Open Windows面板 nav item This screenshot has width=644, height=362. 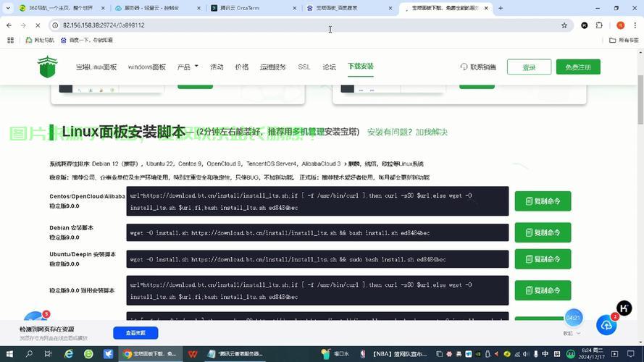tap(146, 67)
